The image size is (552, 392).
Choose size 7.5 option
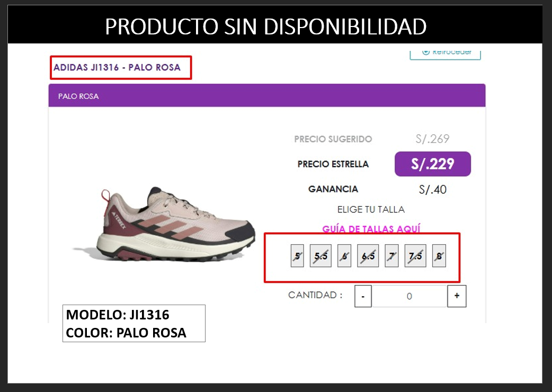415,256
